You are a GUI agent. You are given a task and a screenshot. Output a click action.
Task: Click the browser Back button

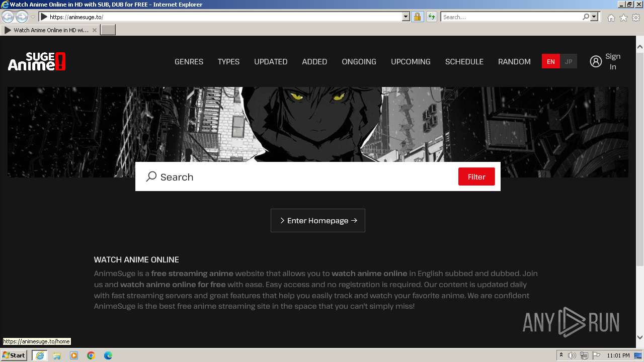[8, 17]
